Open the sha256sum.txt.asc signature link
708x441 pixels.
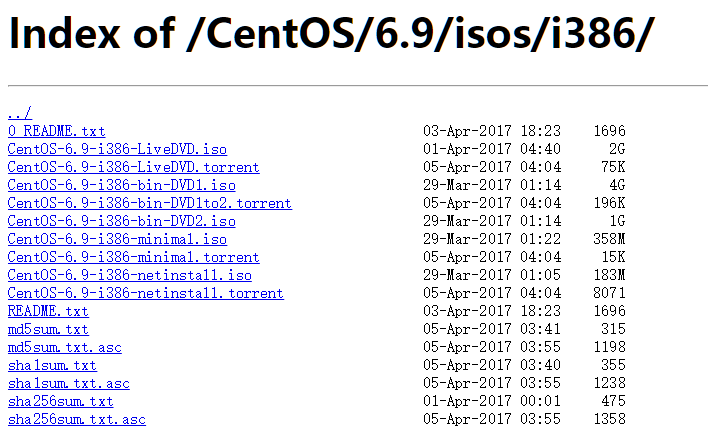click(x=76, y=419)
